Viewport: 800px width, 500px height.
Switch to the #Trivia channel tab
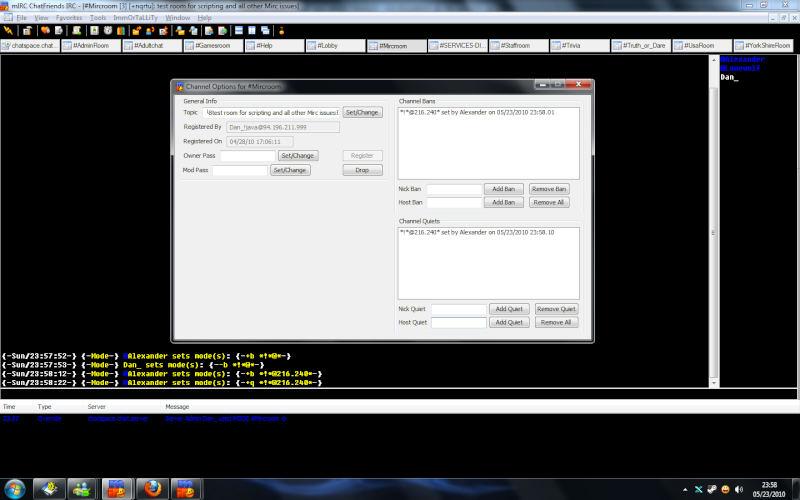[x=580, y=45]
